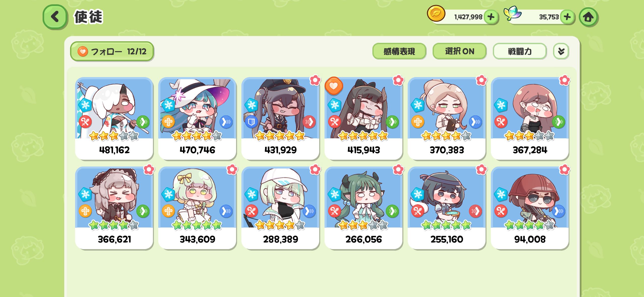Tap the snowflake element icon on the 481,162 card
644x297 pixels.
pyautogui.click(x=85, y=105)
